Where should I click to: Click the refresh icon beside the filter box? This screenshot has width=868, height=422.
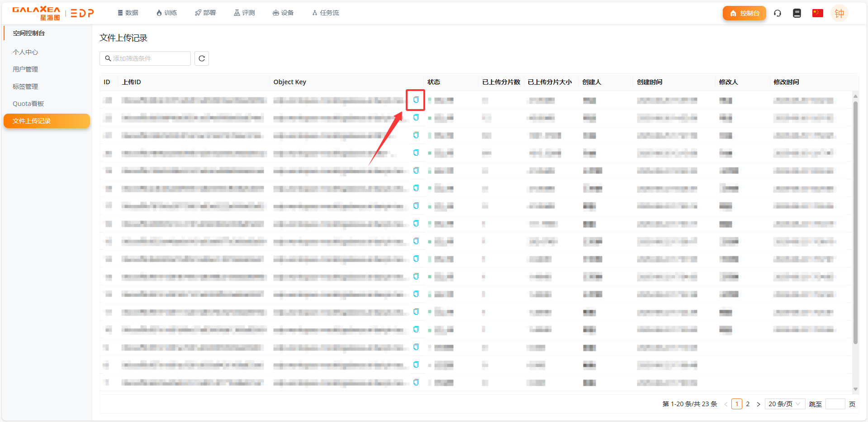point(202,58)
